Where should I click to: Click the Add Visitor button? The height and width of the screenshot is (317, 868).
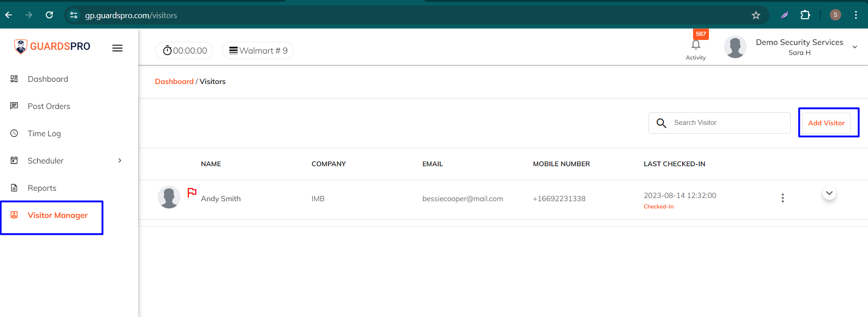click(x=826, y=123)
